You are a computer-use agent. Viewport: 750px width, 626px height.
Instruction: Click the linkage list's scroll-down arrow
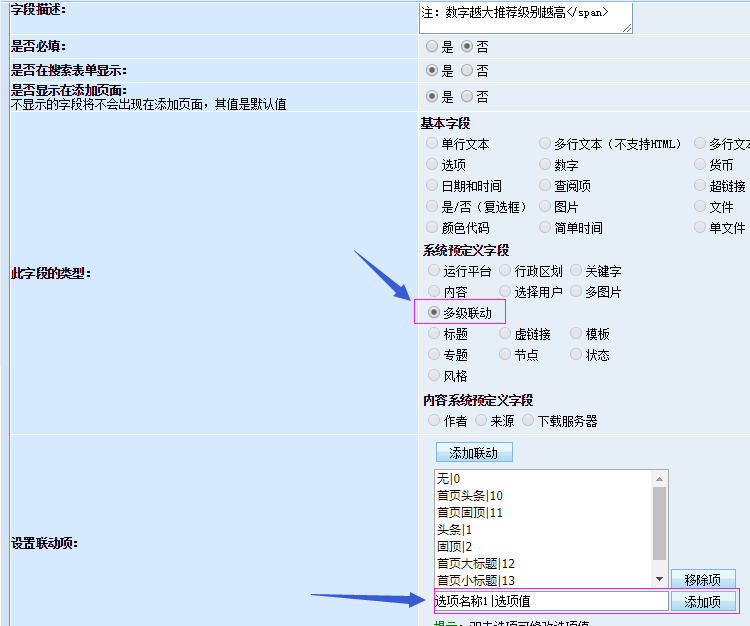click(659, 579)
